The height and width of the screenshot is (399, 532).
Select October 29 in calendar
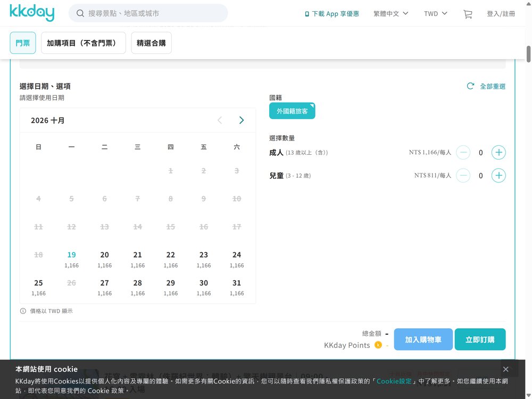pos(171,287)
